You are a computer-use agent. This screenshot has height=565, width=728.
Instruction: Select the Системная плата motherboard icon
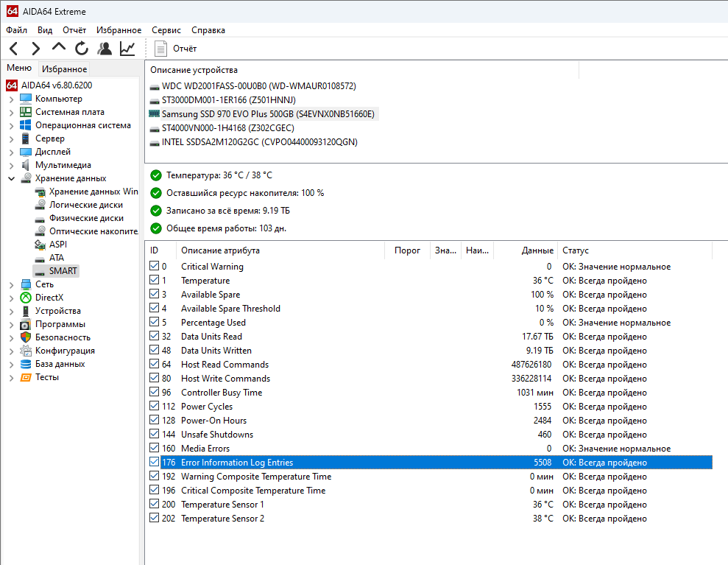[26, 112]
